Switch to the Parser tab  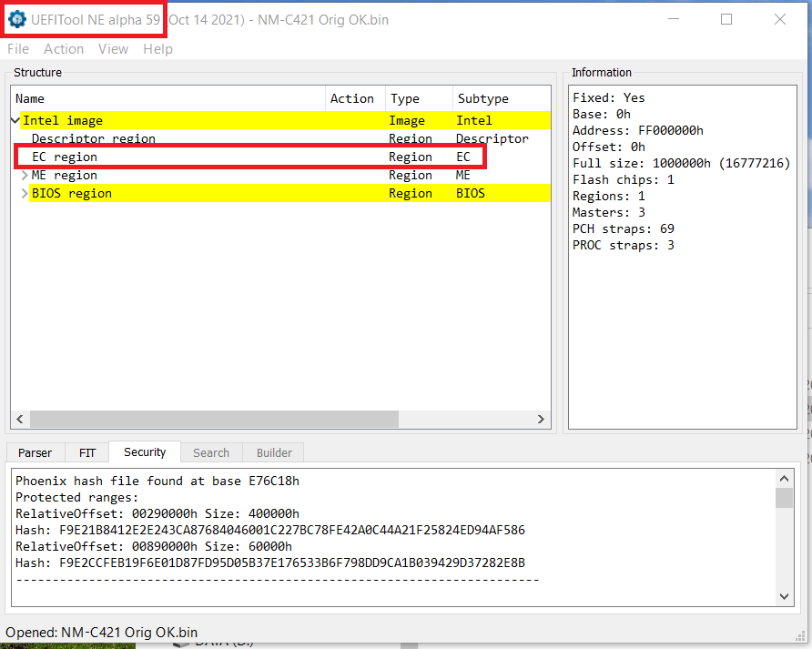[x=36, y=452]
